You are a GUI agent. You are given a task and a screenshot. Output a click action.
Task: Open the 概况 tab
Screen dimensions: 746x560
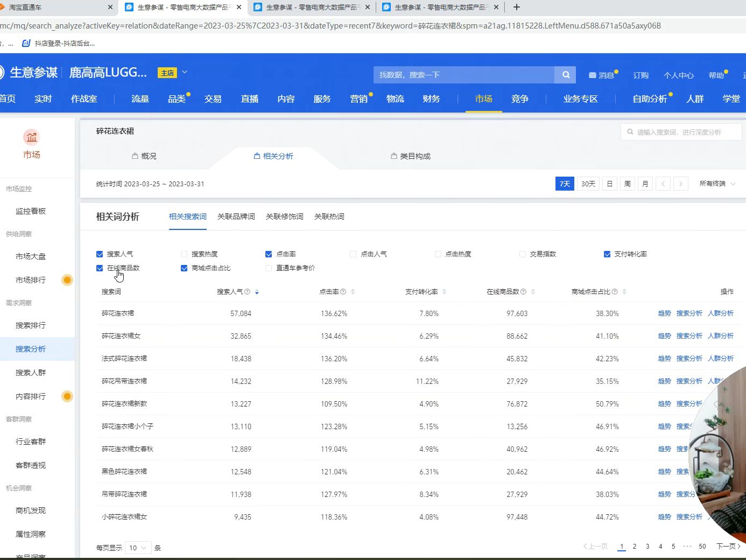tap(144, 156)
